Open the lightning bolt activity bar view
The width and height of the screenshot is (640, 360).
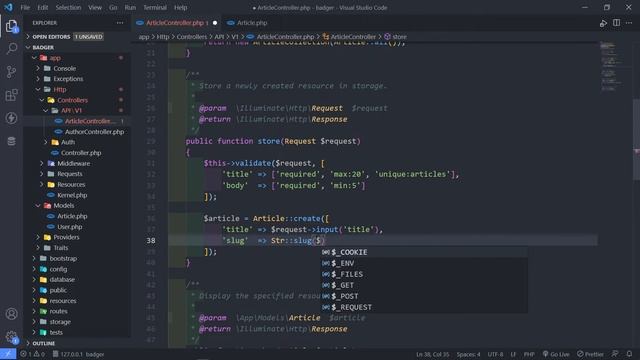[11, 118]
